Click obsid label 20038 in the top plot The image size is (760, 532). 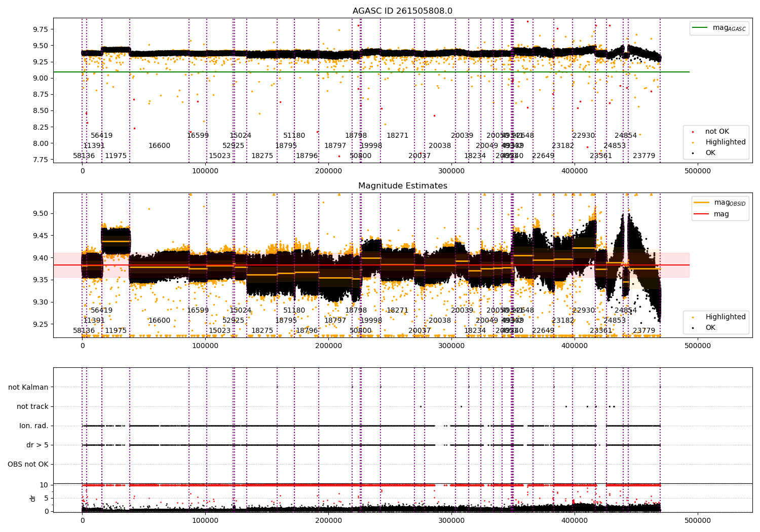tap(440, 145)
